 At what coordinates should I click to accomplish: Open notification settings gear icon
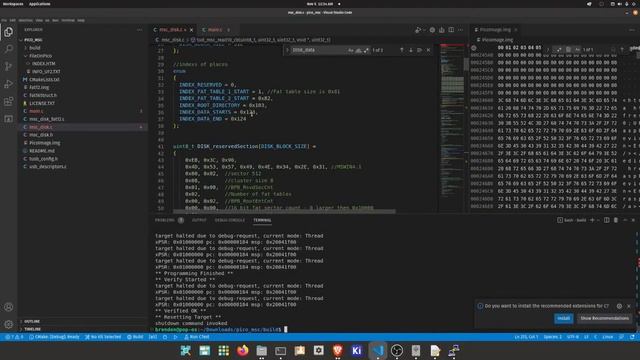pos(620,306)
